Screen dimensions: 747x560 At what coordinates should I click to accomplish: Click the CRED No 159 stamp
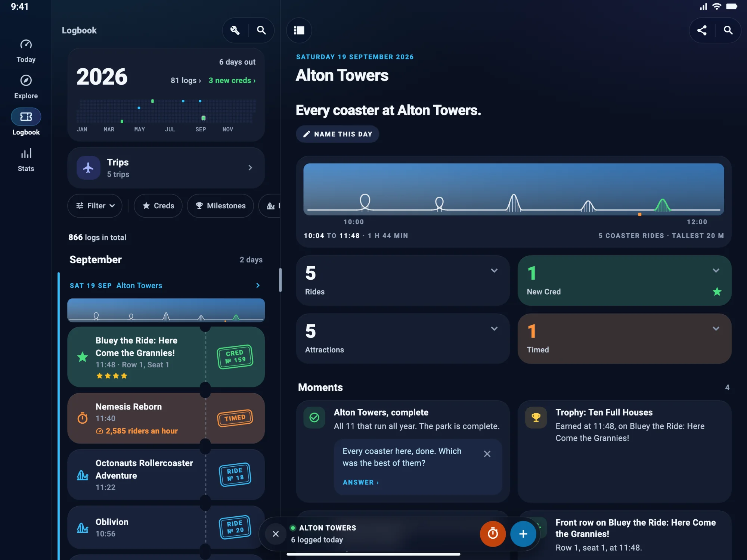pyautogui.click(x=235, y=357)
